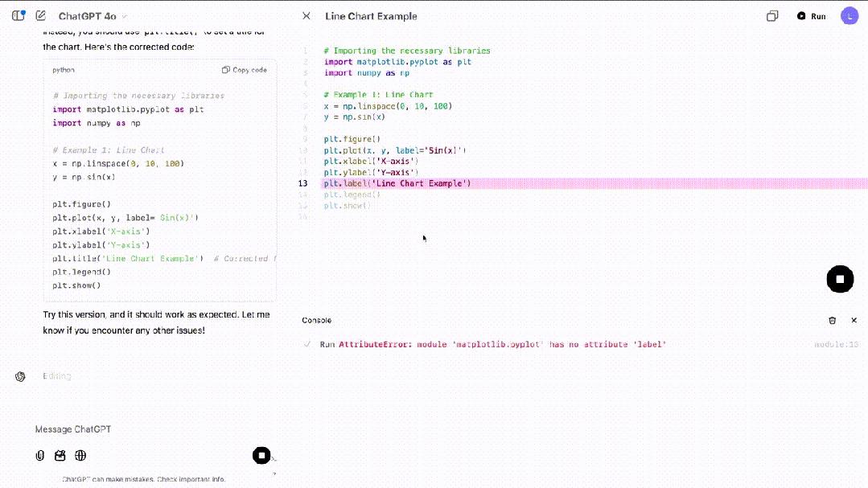Select highlighted line 13 in code editor
The height and width of the screenshot is (488, 868).
pyautogui.click(x=397, y=183)
